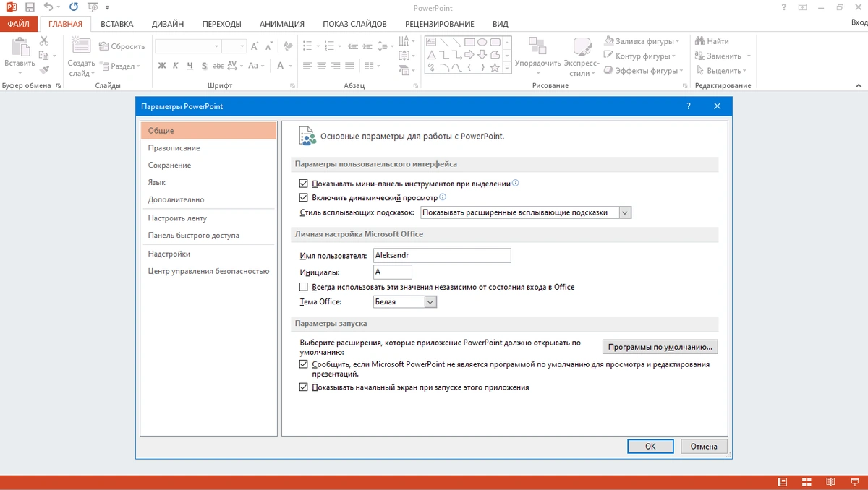Click Программы по умолчанию button
This screenshot has width=868, height=490.
(660, 347)
